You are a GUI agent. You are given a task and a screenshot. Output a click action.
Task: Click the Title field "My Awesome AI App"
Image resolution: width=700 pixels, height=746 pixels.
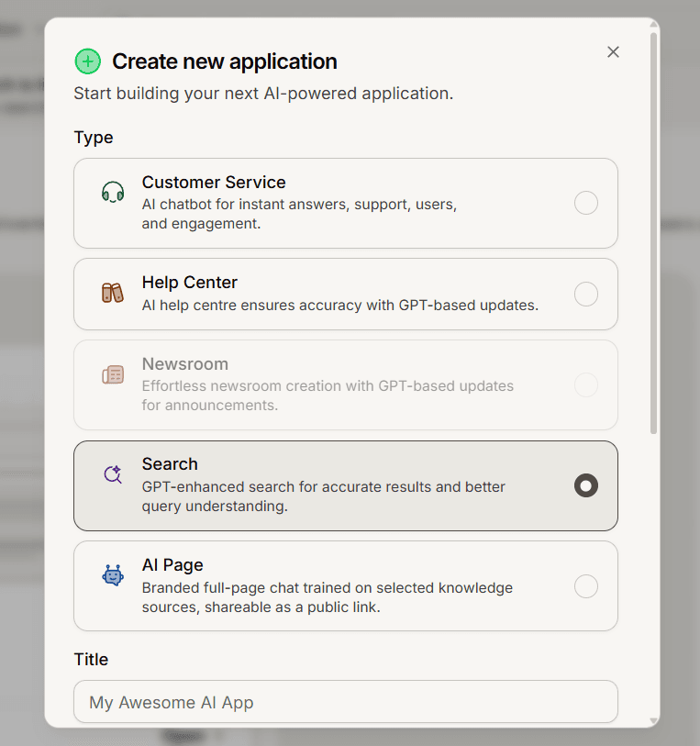click(x=346, y=702)
